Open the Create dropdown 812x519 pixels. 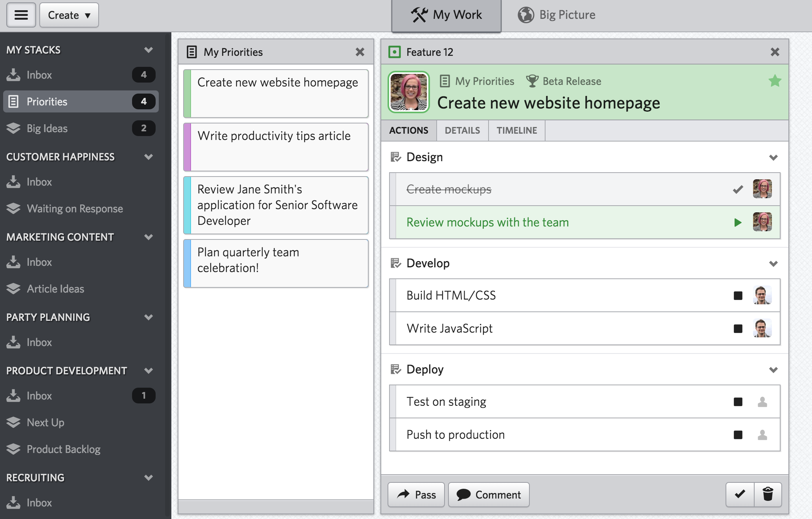pyautogui.click(x=69, y=15)
